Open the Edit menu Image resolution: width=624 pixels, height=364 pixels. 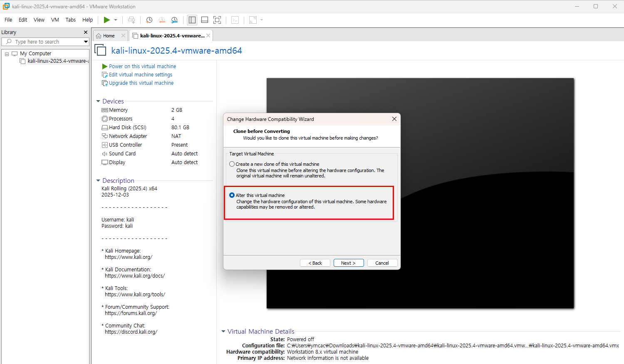click(23, 20)
